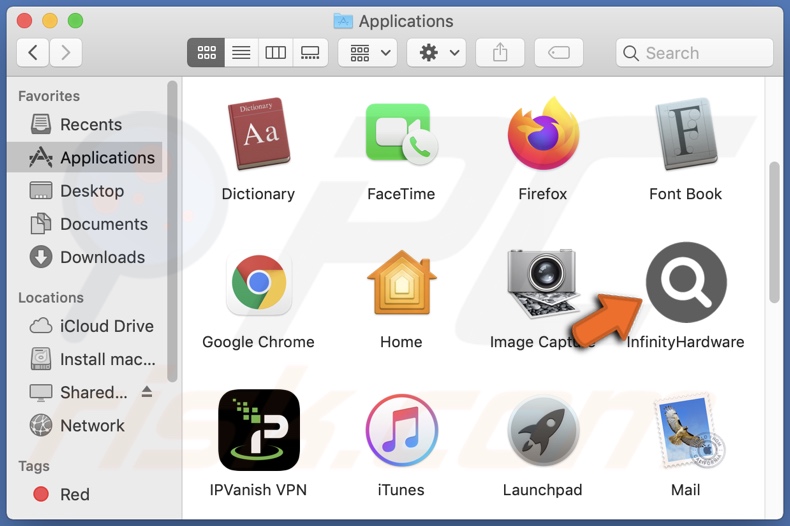Select the Firefox app icon
790x526 pixels.
pyautogui.click(x=543, y=133)
